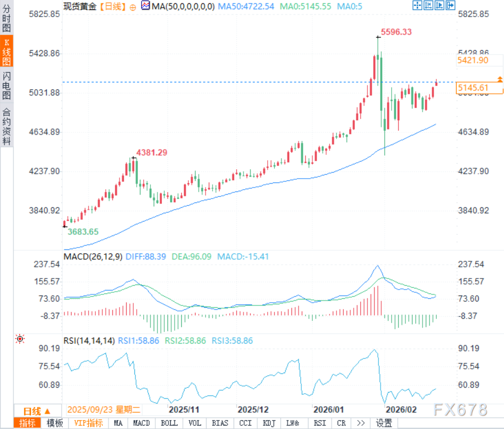Viewport: 504px width, 429px height.
Task: Enable the BOLL indicator
Action: pyautogui.click(x=168, y=423)
